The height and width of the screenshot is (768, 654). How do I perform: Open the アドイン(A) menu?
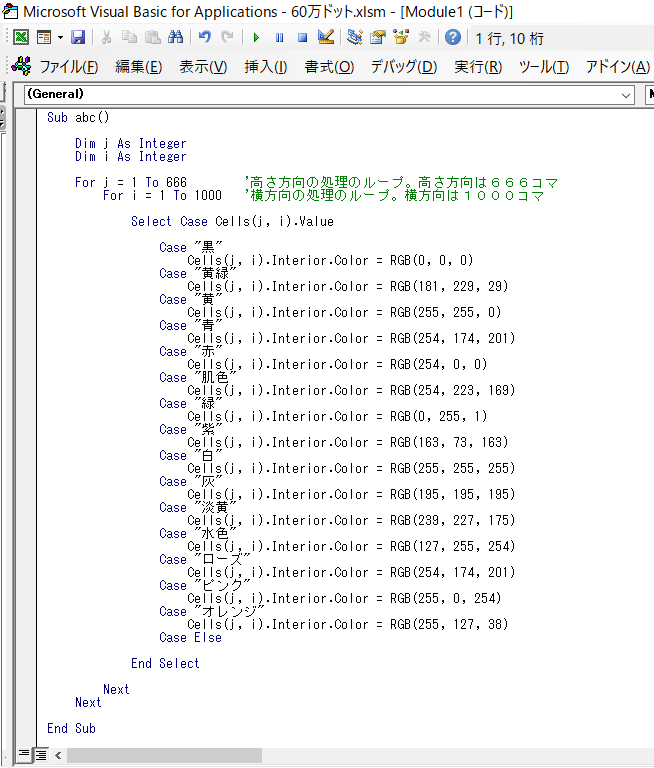tap(618, 67)
